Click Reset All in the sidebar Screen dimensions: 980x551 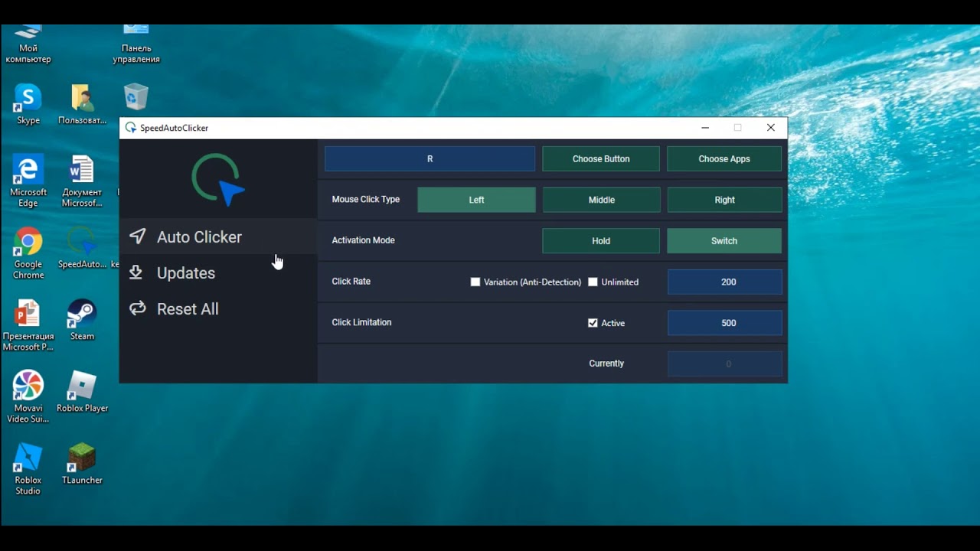[x=187, y=309]
